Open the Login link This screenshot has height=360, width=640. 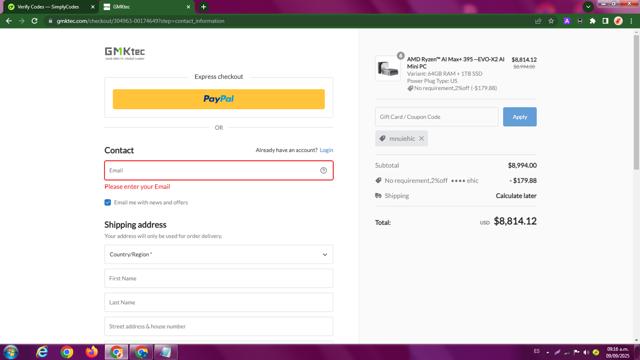[326, 150]
